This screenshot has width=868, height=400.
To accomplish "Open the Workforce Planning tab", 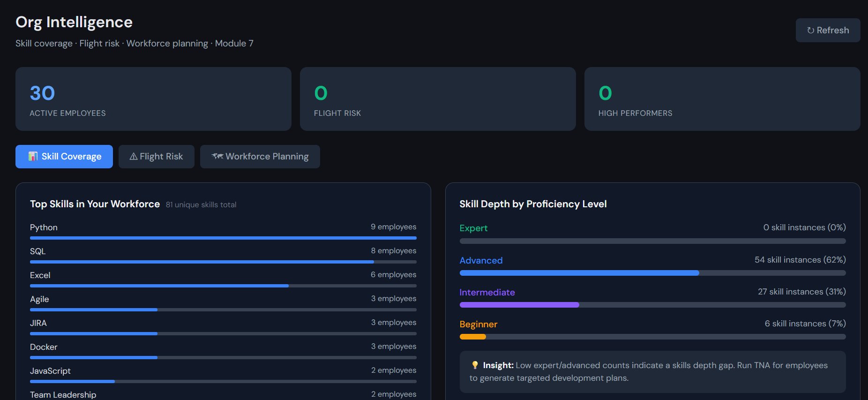I will [260, 157].
